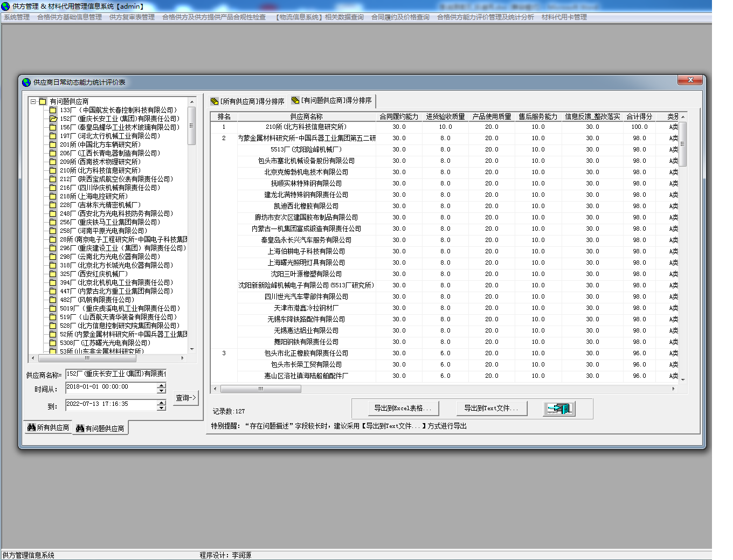Click the folder icon of 133厂 node
This screenshot has width=733, height=560.
tap(53, 110)
